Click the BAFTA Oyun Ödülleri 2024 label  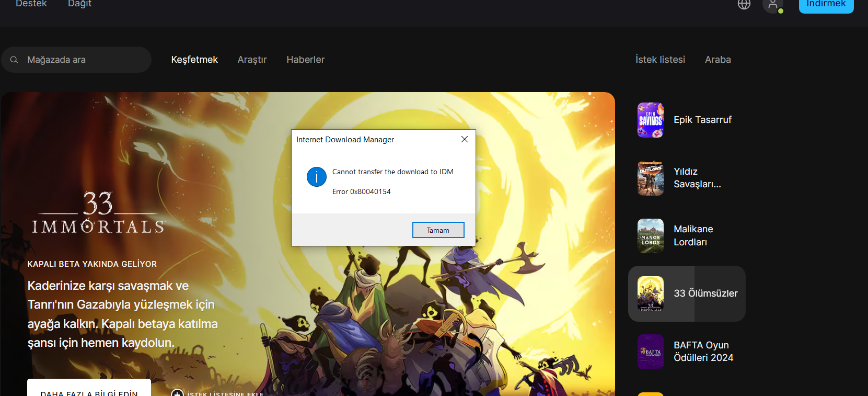[703, 352]
